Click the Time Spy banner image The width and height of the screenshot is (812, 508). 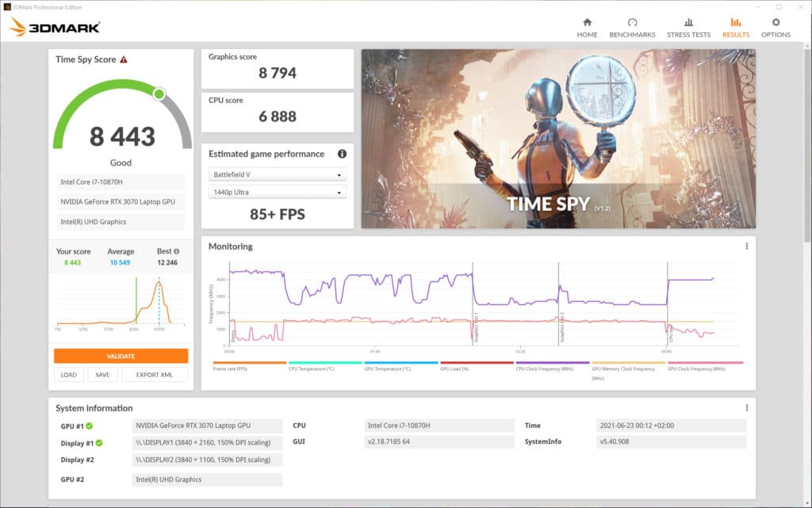[558, 139]
